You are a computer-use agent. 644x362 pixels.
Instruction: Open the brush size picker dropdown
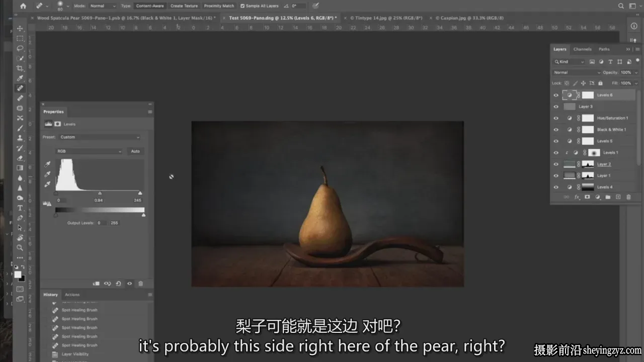[x=67, y=6]
